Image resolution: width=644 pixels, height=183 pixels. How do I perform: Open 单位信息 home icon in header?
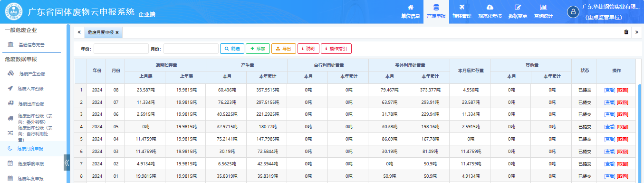pos(410,11)
